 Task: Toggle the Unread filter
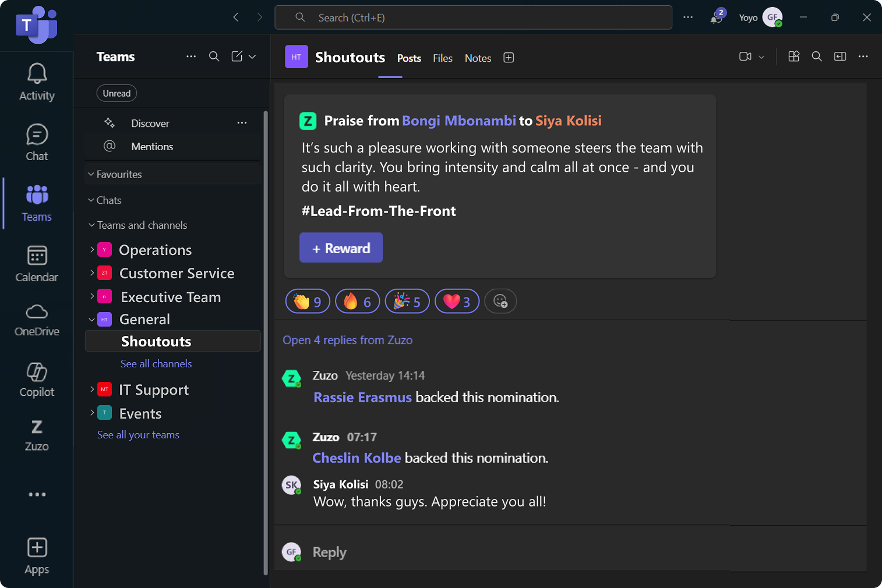[x=117, y=93]
